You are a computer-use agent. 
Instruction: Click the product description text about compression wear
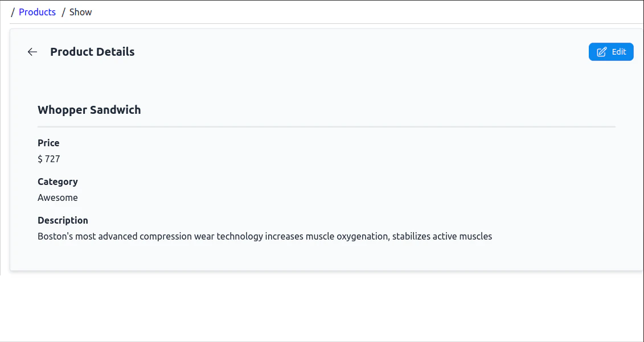(x=265, y=236)
